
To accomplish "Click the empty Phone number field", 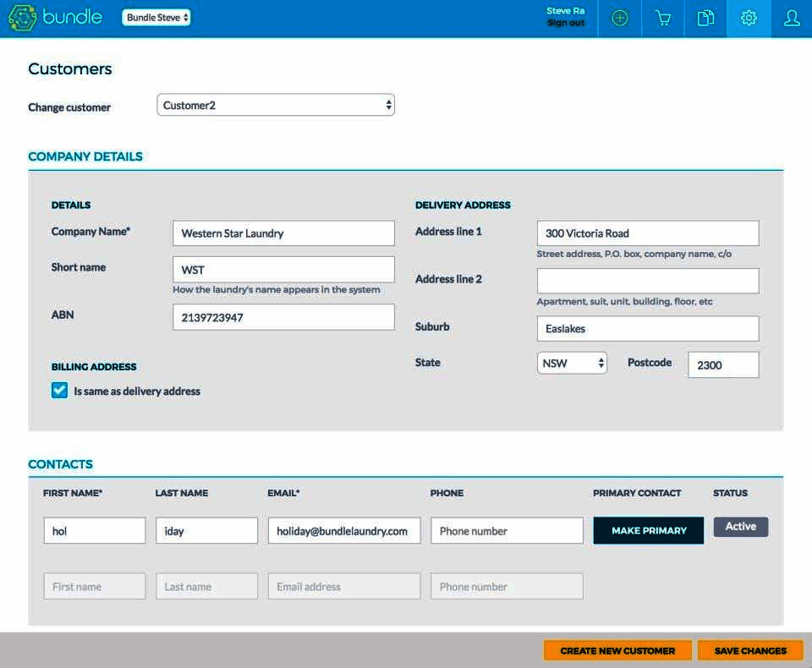I will pos(507,530).
